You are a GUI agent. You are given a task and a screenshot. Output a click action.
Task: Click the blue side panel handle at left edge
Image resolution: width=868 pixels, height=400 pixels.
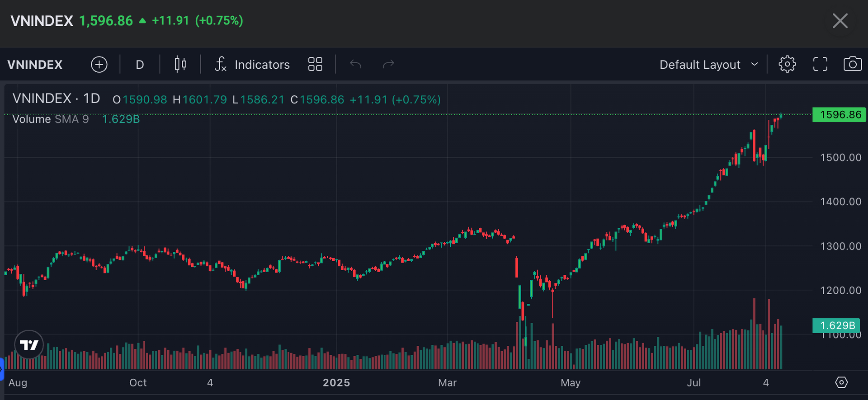[2, 368]
